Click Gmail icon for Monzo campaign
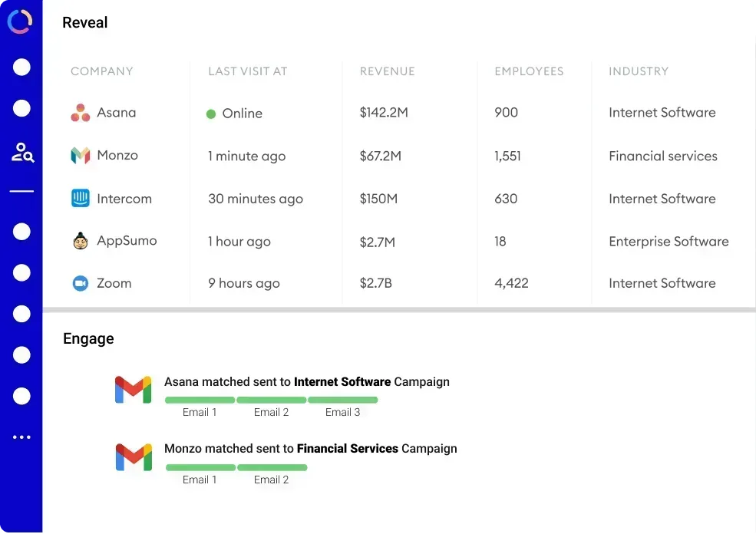The height and width of the screenshot is (534, 756). tap(133, 457)
